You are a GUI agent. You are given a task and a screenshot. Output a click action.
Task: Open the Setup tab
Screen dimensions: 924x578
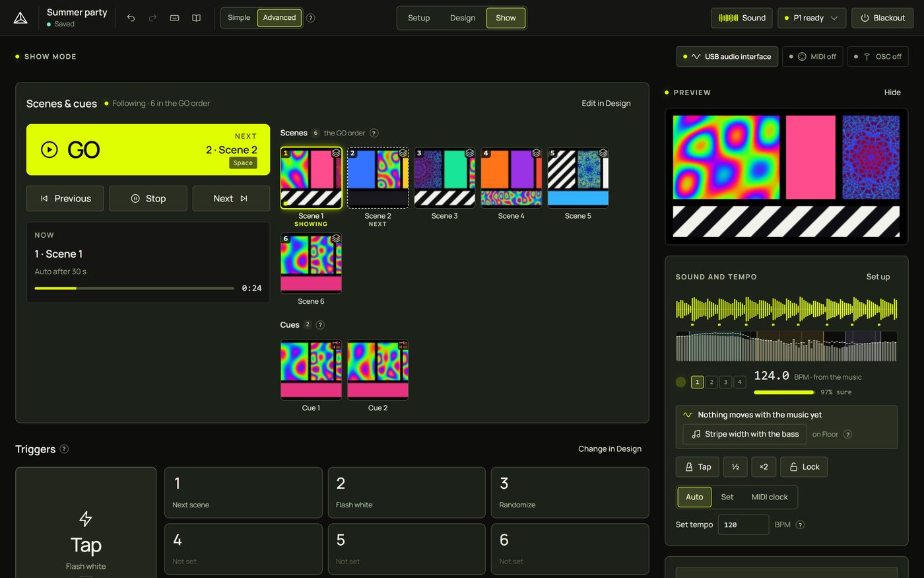click(x=418, y=18)
